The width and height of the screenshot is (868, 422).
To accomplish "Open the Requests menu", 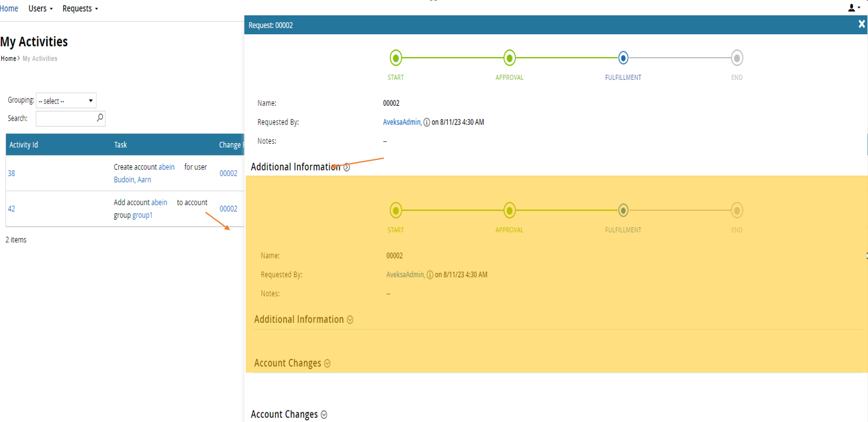I will click(80, 8).
